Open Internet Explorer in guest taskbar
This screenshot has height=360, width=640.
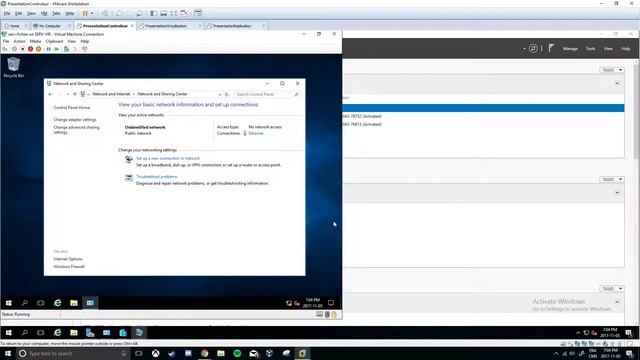(x=58, y=303)
